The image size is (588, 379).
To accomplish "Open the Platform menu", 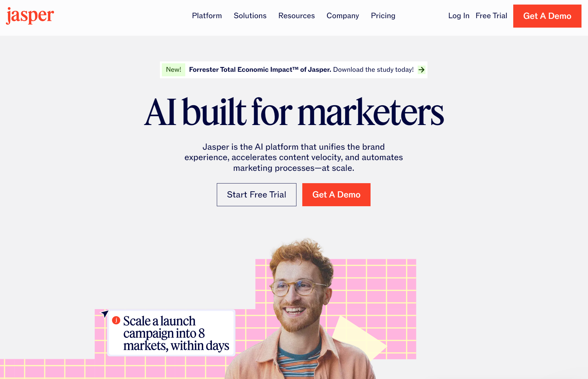I will tap(207, 16).
